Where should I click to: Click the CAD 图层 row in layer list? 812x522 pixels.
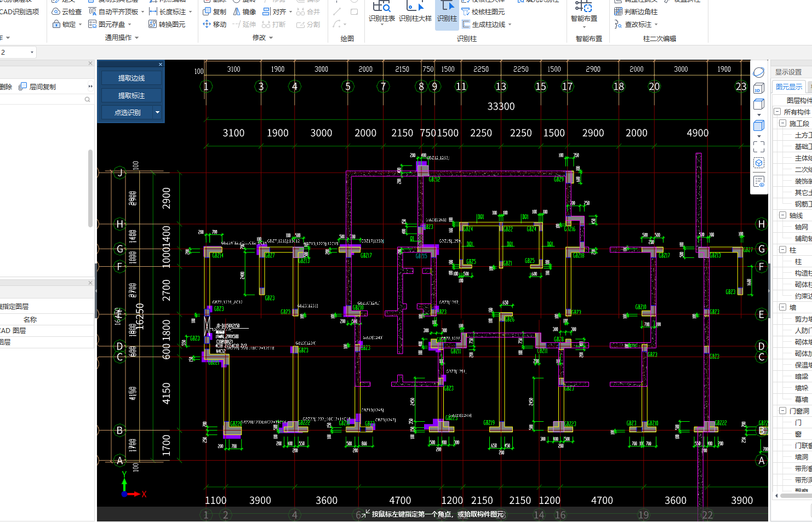pyautogui.click(x=47, y=330)
